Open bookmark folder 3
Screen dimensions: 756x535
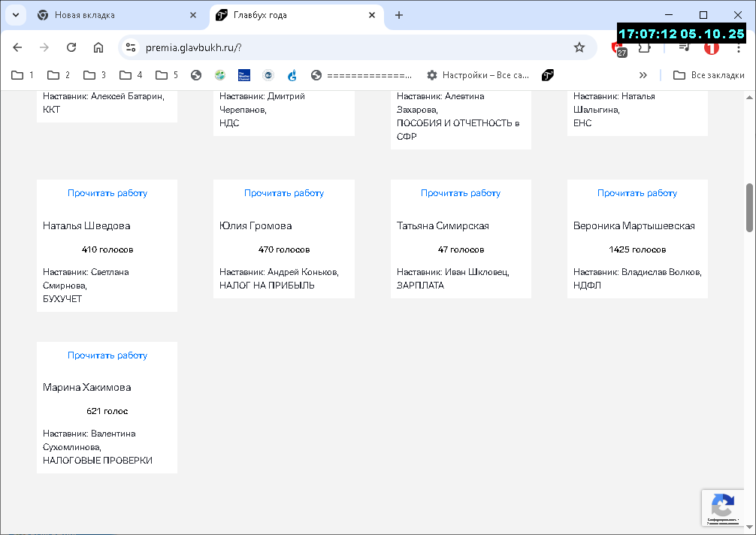pos(95,75)
